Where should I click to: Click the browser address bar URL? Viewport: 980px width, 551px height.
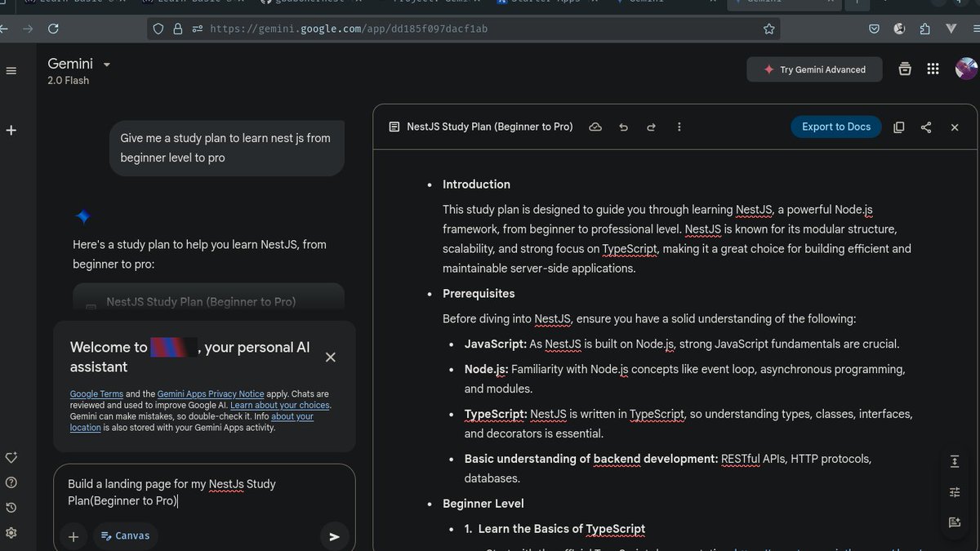(349, 29)
